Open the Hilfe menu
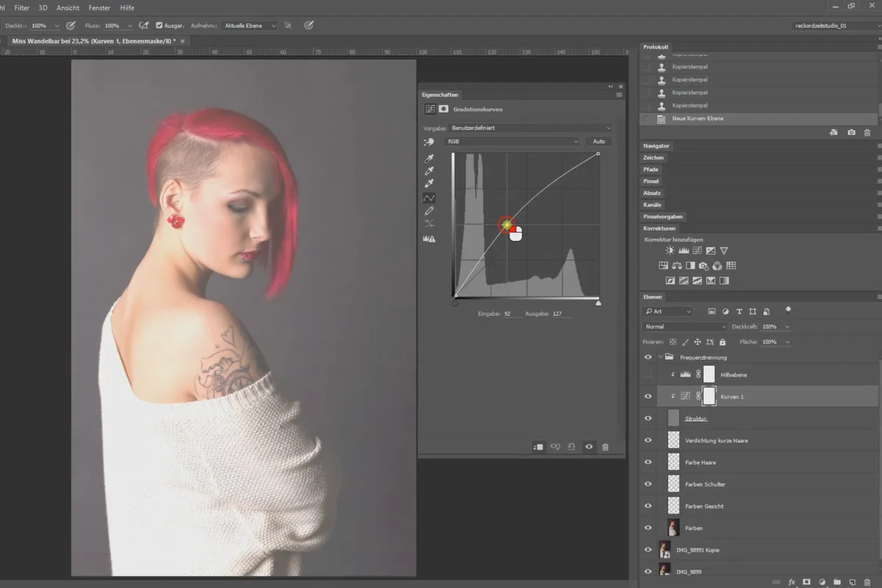Viewport: 882px width, 588px height. (127, 7)
